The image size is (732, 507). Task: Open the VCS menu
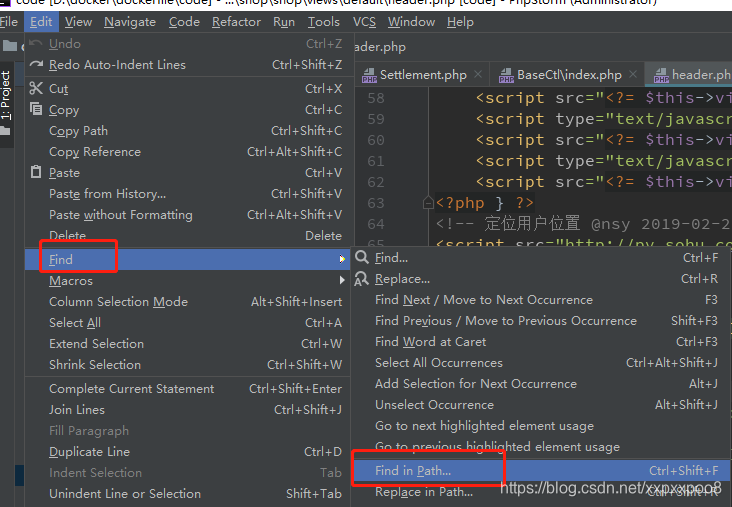pos(364,22)
